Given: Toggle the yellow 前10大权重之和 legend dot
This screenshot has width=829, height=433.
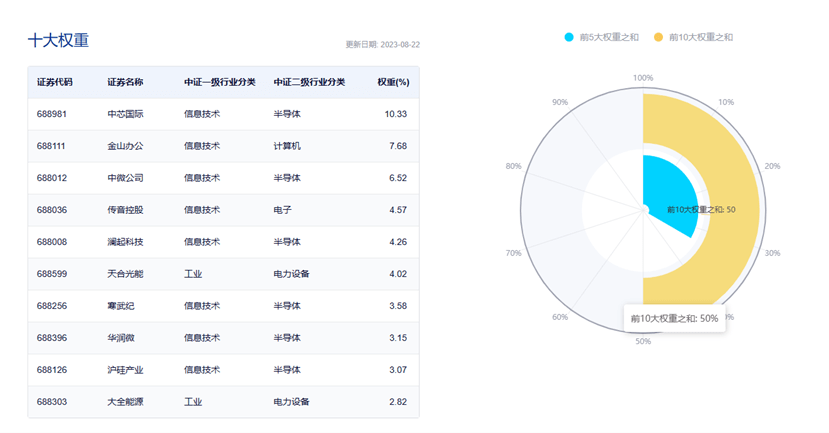Looking at the screenshot, I should [658, 37].
